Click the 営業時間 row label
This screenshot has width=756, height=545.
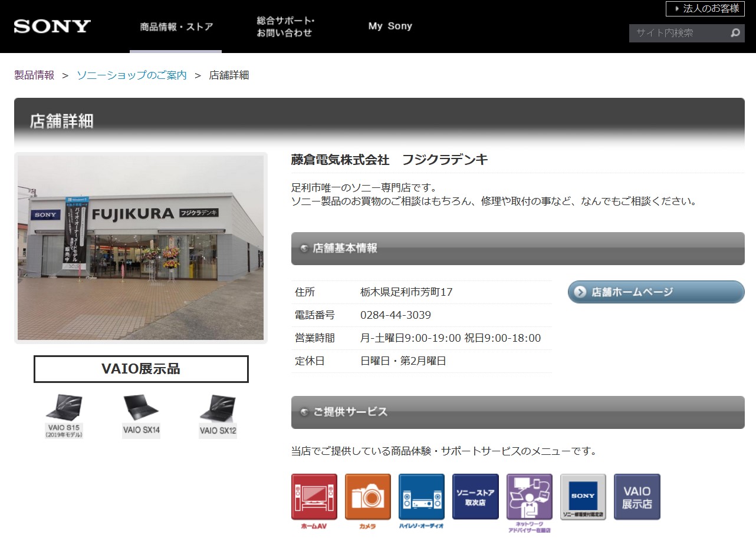tap(315, 338)
